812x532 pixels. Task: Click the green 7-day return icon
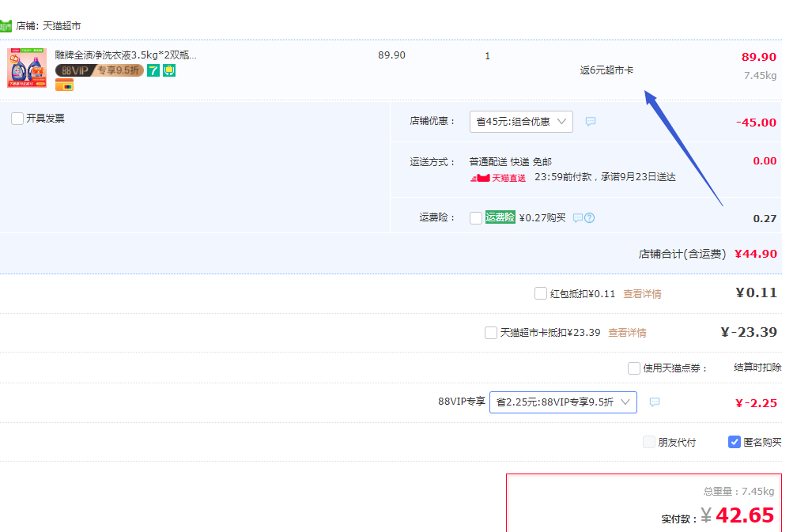click(153, 70)
